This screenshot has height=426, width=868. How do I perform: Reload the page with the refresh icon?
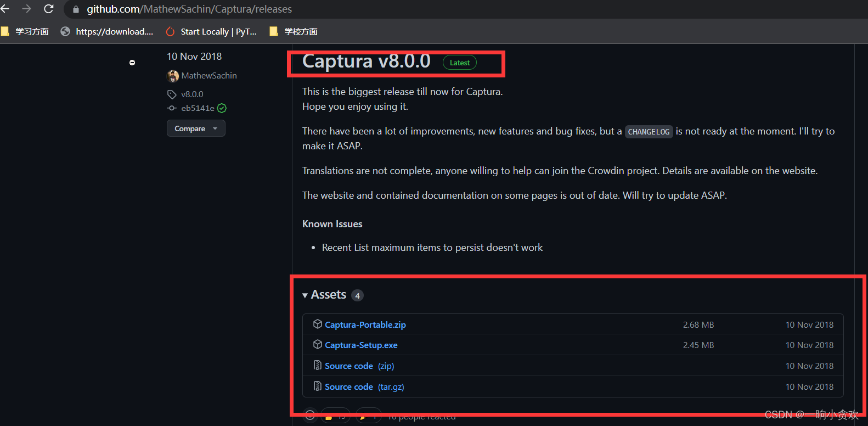point(49,9)
